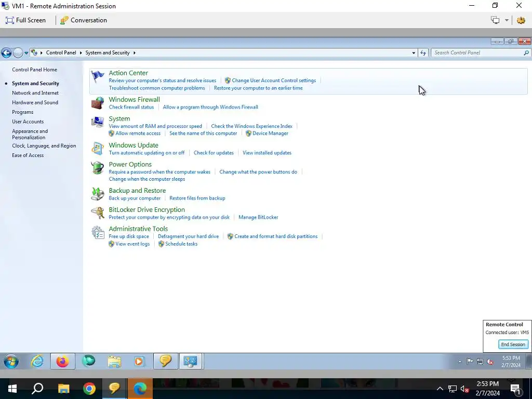Open Firefox in the remote taskbar

pos(62,361)
